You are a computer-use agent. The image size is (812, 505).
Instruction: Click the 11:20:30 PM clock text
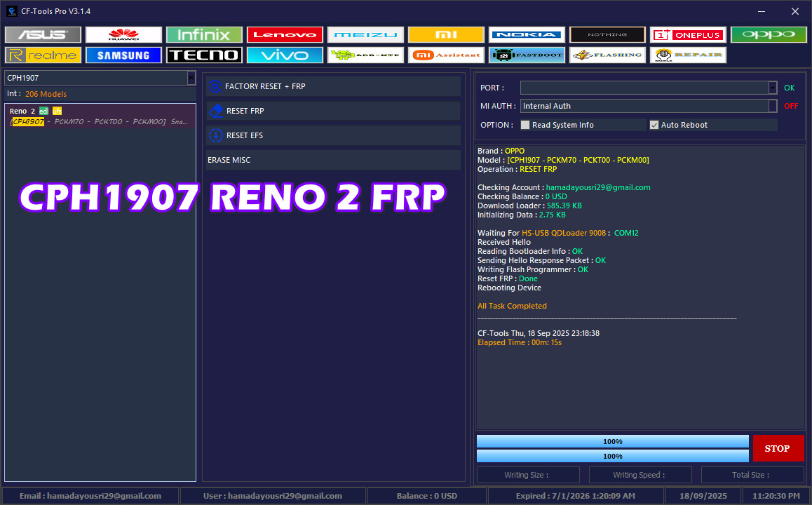(776, 496)
